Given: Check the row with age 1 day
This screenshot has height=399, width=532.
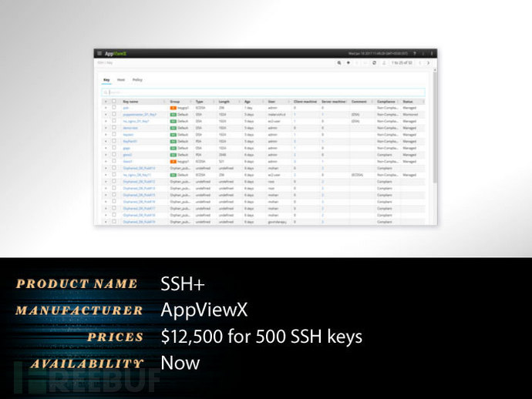Looking at the screenshot, I should click(x=114, y=108).
